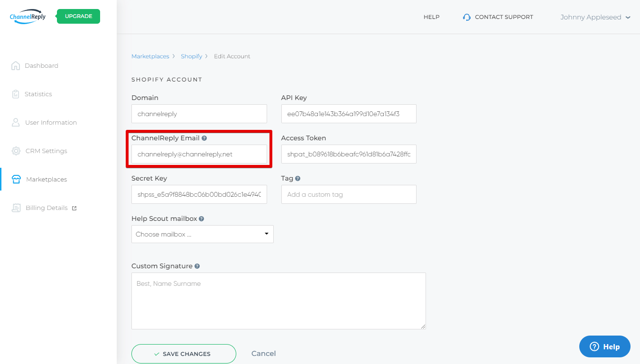This screenshot has width=640, height=364.
Task: Click the green Upgrade button
Action: 78,16
